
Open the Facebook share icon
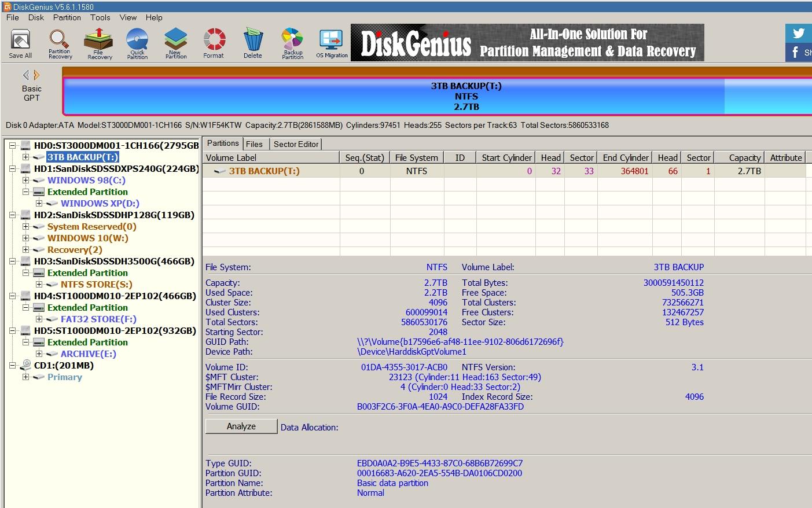coord(799,53)
